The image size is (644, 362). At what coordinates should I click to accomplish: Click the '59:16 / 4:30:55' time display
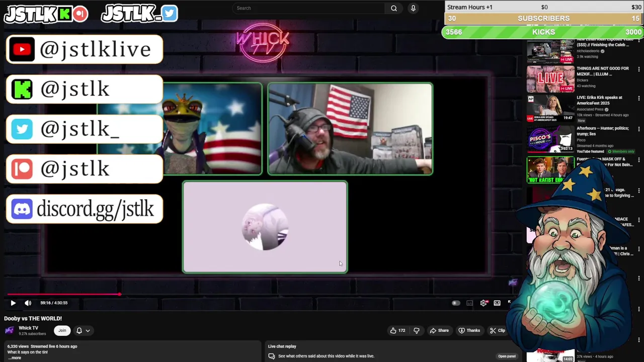pyautogui.click(x=54, y=303)
